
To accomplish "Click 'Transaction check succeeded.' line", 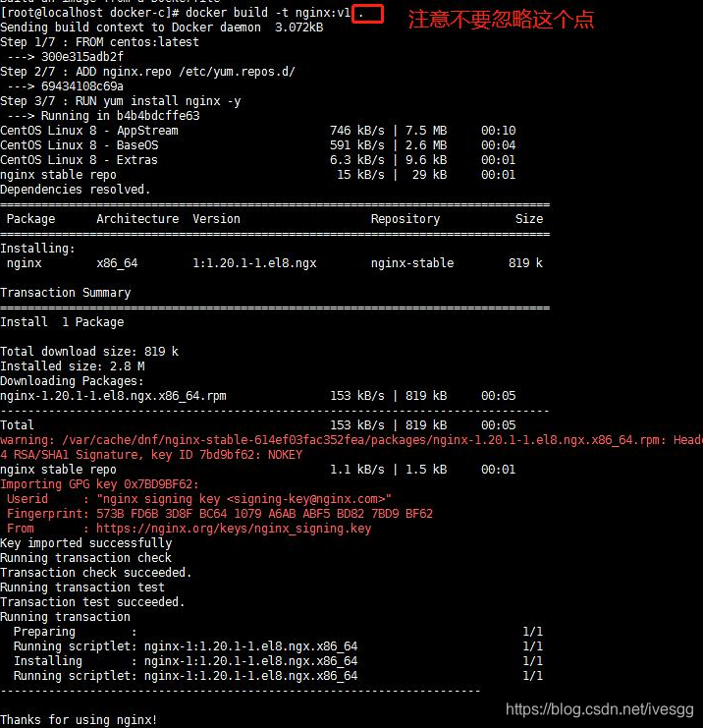I will coord(96,573).
